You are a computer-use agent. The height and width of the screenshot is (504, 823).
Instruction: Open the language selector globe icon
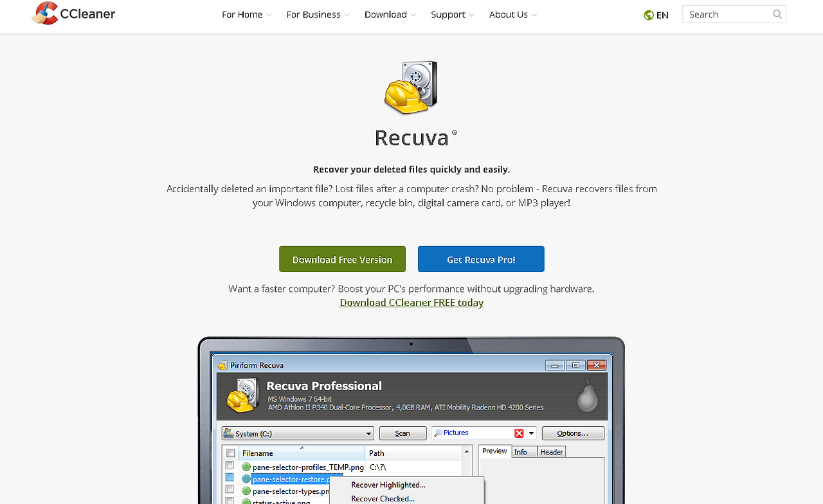[x=649, y=15]
